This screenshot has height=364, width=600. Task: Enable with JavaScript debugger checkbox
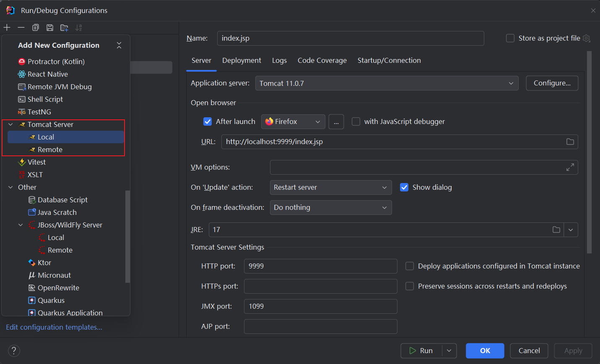tap(356, 121)
